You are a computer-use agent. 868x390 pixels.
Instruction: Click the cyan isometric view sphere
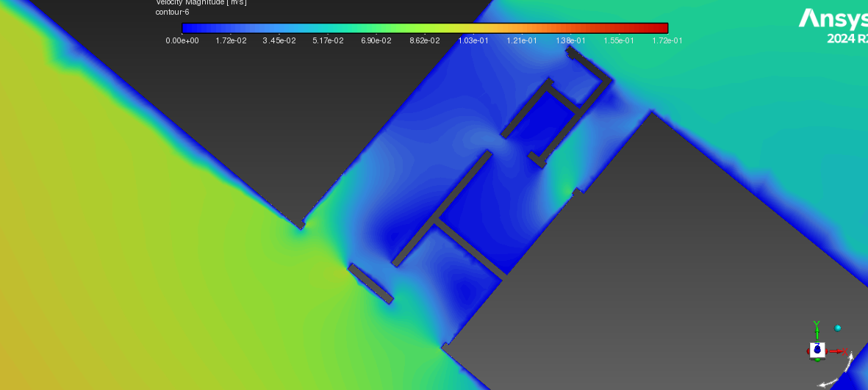(838, 328)
